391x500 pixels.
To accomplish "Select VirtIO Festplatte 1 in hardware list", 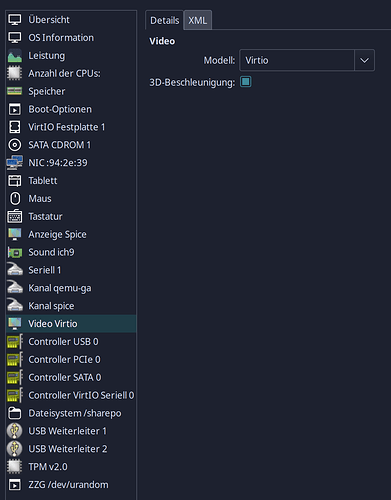I will point(71,127).
